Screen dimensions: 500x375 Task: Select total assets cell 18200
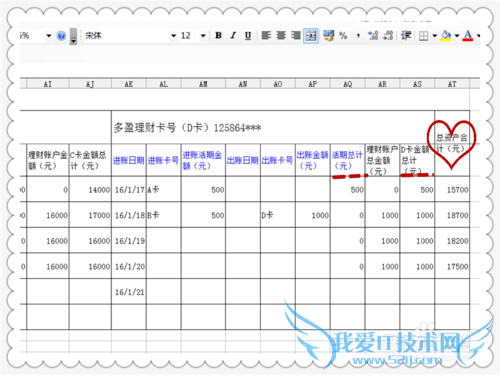(x=452, y=241)
